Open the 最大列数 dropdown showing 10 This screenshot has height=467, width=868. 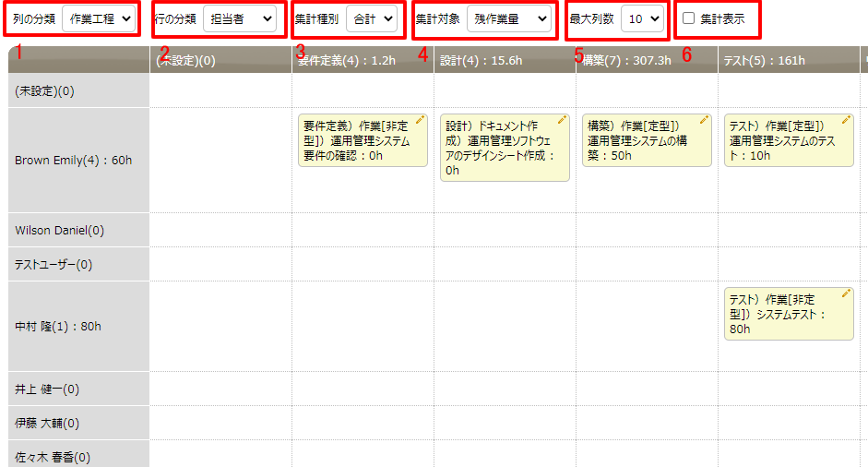click(x=643, y=18)
